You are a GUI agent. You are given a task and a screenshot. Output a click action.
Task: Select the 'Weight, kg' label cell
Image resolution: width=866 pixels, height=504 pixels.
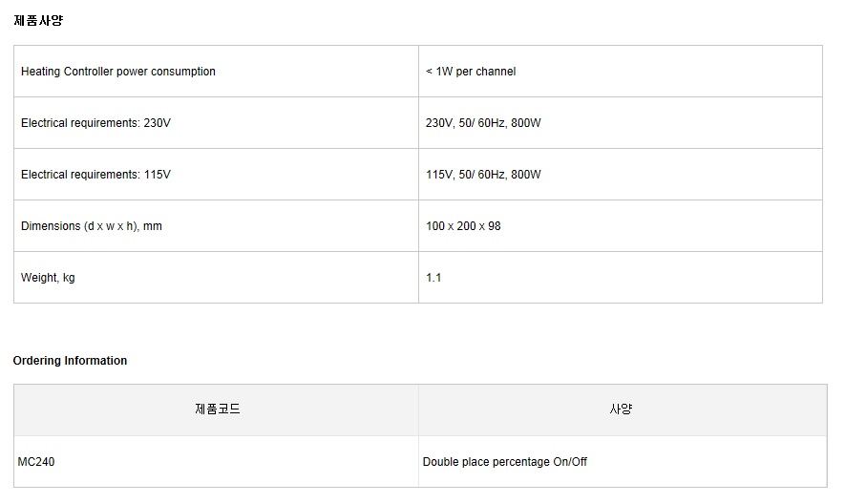click(x=216, y=277)
